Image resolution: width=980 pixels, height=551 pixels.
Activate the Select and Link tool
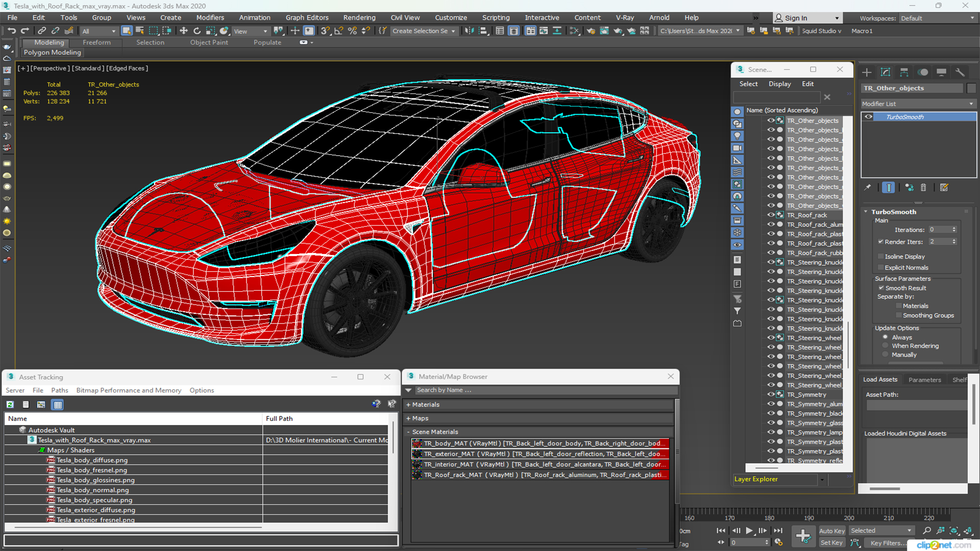click(x=42, y=31)
